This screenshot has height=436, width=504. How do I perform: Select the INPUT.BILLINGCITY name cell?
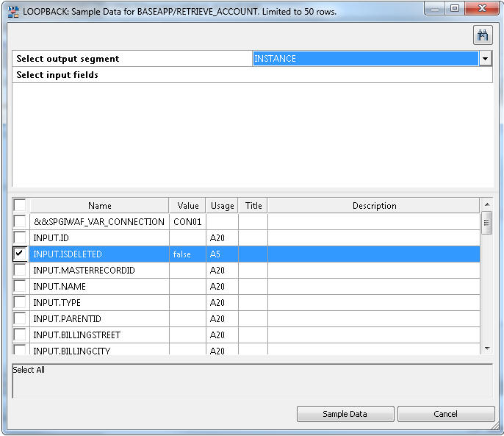pos(99,349)
